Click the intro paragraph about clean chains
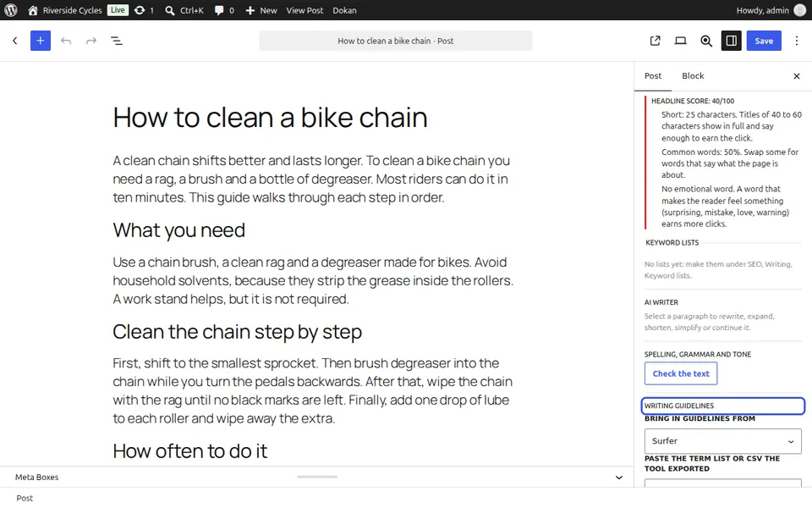This screenshot has height=508, width=812. (x=311, y=179)
